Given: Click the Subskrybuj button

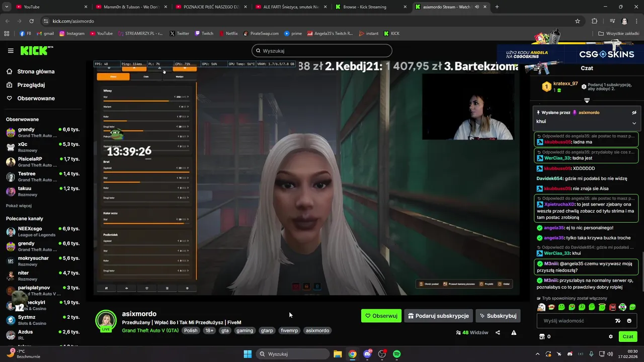Looking at the screenshot, I should click(x=498, y=316).
